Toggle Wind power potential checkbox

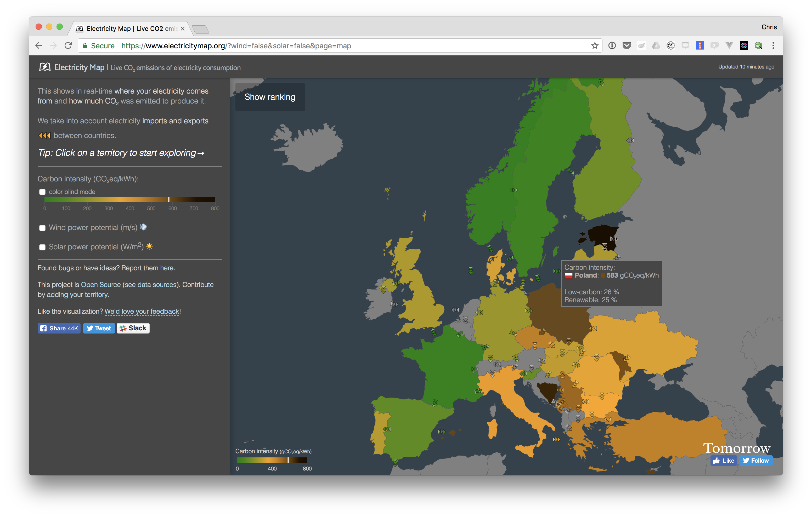pyautogui.click(x=42, y=228)
